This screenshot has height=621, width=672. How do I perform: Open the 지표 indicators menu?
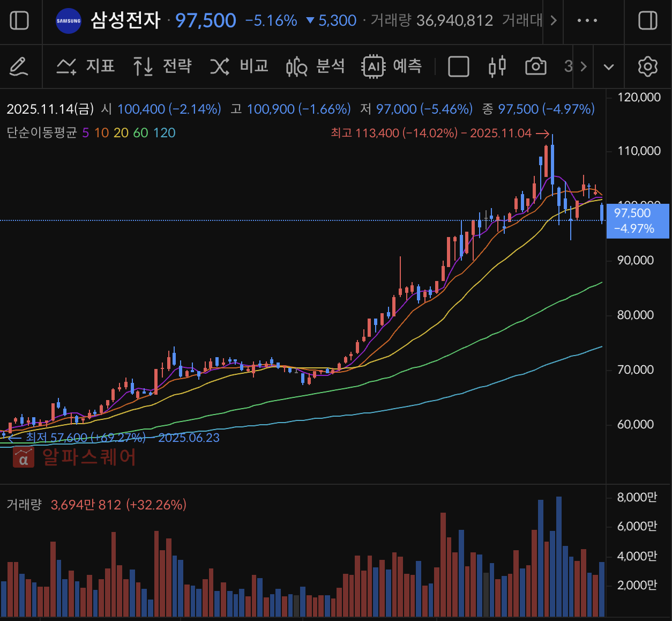click(x=86, y=66)
